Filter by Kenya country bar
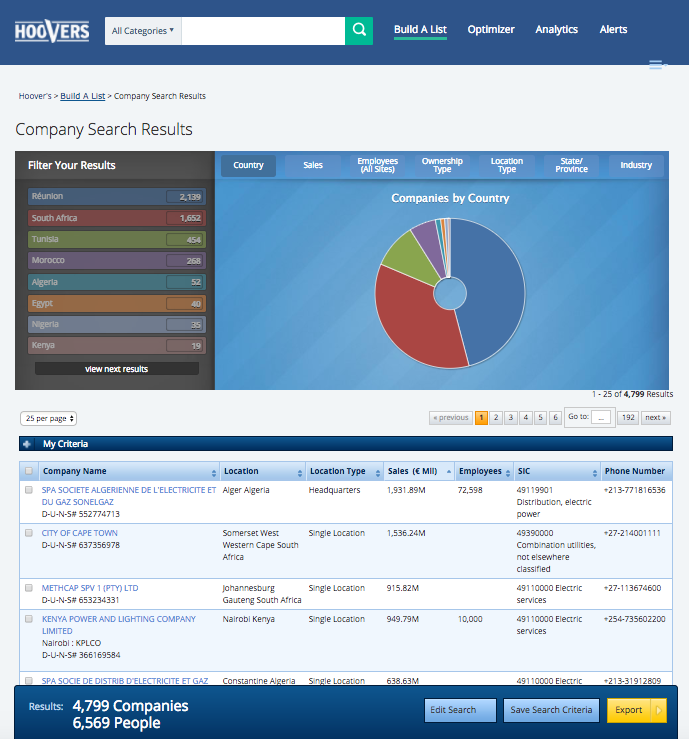The image size is (689, 739). coord(116,345)
